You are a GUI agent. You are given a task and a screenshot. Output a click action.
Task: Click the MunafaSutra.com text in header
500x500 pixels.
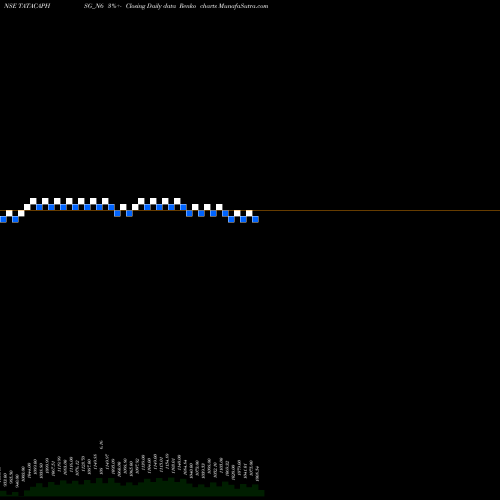tap(243, 6)
